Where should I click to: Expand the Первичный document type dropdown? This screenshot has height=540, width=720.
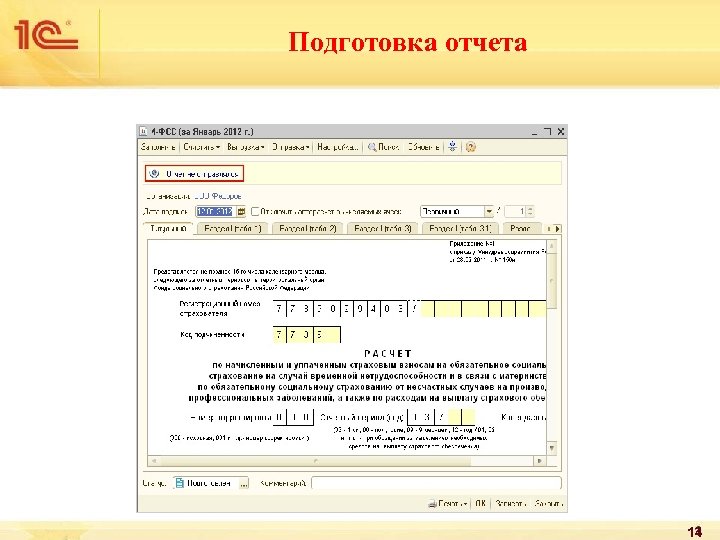(489, 212)
